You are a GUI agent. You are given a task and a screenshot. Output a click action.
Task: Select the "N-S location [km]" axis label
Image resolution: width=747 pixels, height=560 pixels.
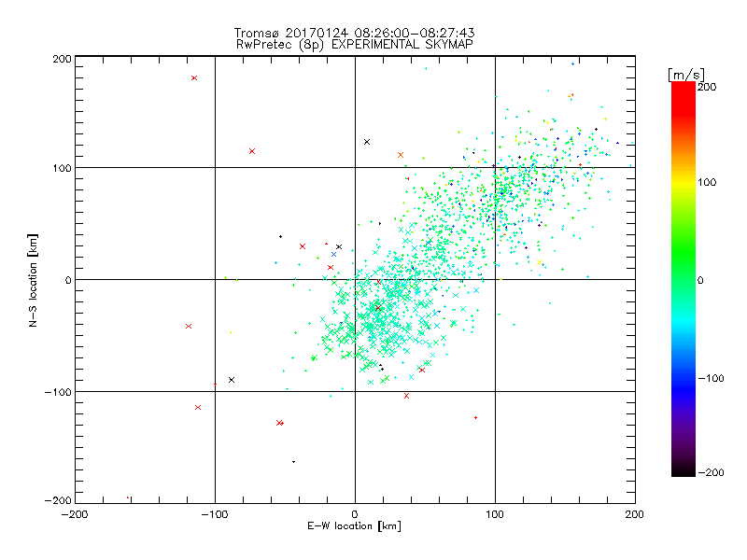coord(33,280)
